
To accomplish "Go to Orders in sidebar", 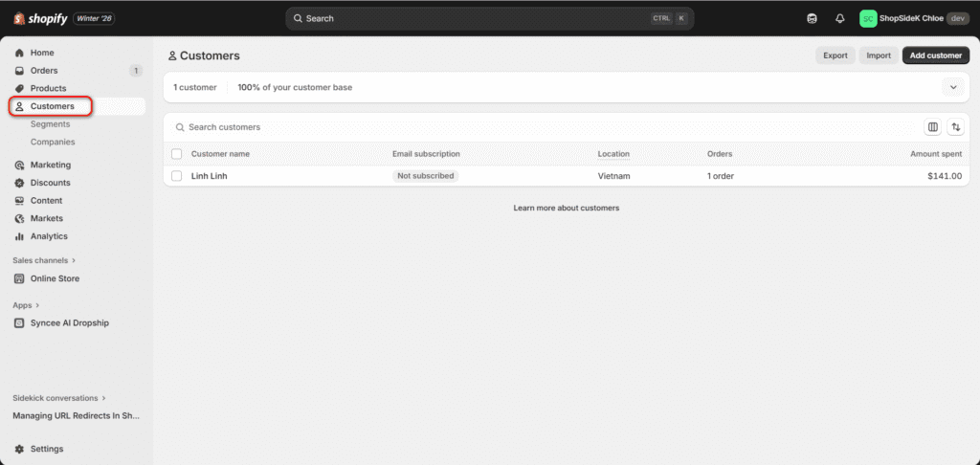I will click(44, 71).
